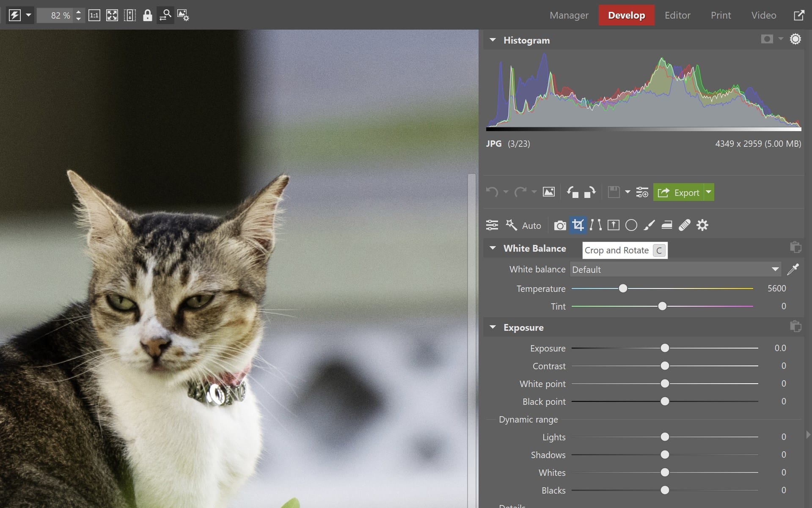This screenshot has width=812, height=508.
Task: Click the side panel arrow at right edge
Action: (x=808, y=435)
